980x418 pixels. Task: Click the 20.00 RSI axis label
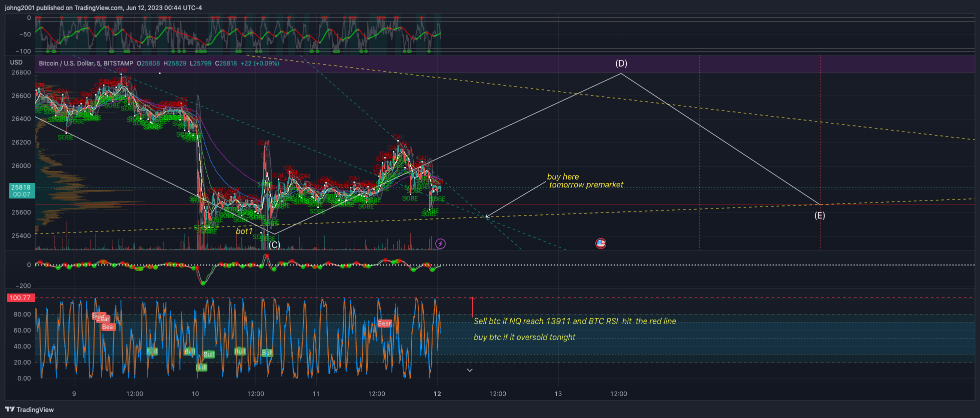coord(22,362)
